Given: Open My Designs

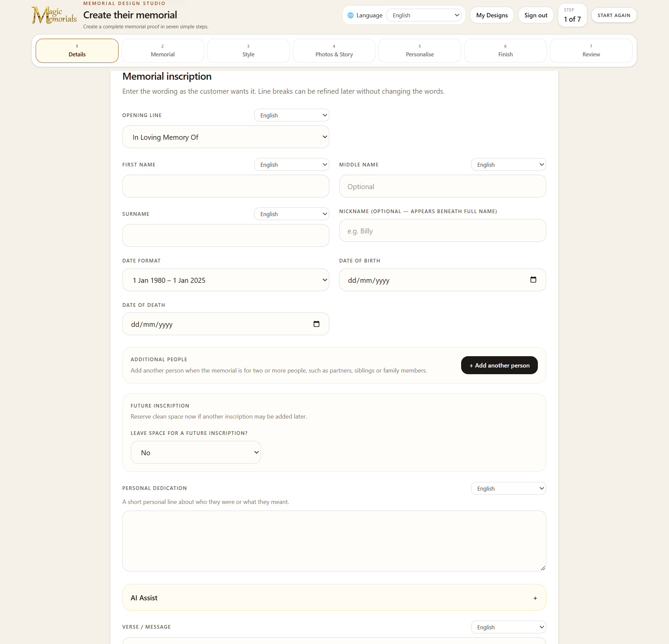Looking at the screenshot, I should [x=492, y=15].
